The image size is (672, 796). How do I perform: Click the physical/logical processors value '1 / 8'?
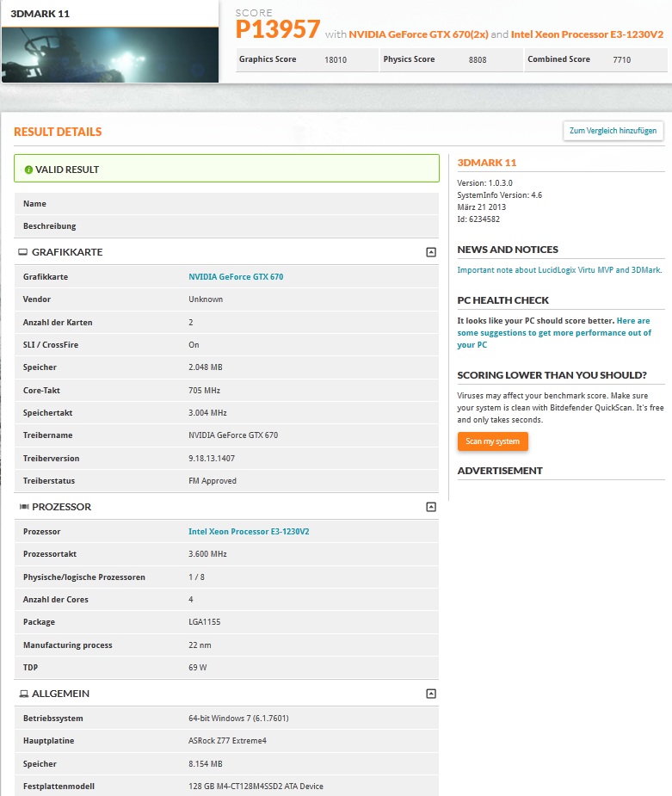click(196, 577)
